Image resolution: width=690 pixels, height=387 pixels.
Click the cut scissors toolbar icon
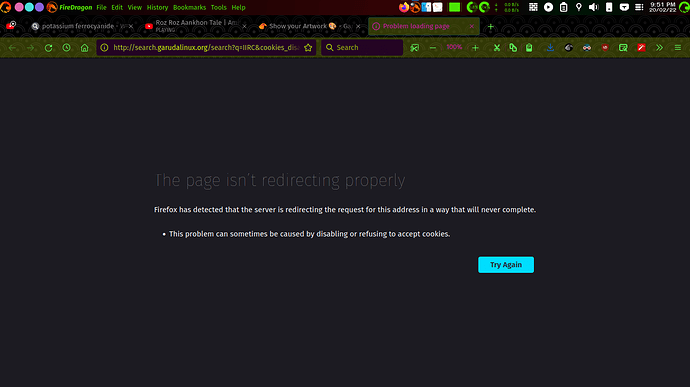tap(496, 48)
